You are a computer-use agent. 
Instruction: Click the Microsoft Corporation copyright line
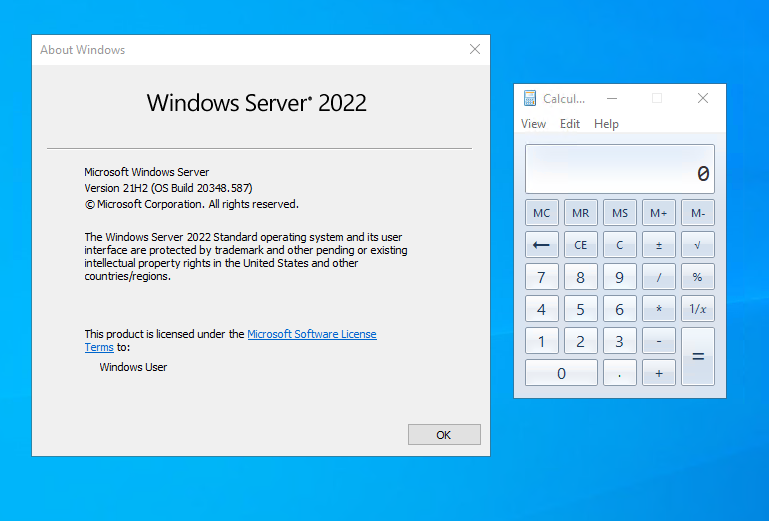[x=192, y=204]
